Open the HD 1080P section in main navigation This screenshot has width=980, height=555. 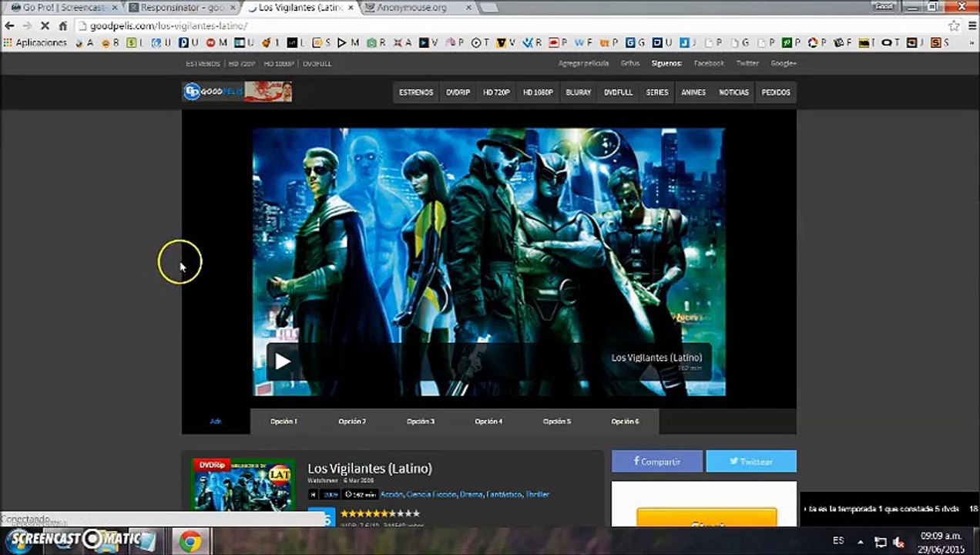click(538, 92)
